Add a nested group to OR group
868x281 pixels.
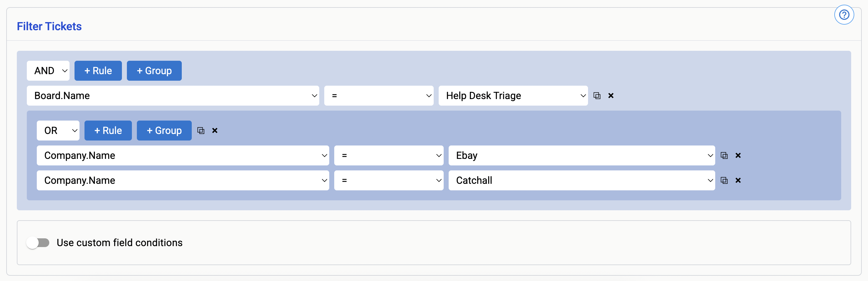[x=164, y=131]
